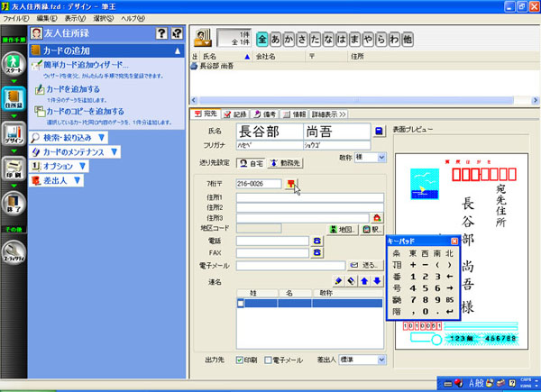Expand the 検索・絞り込み section
This screenshot has width=541, height=392.
point(70,138)
